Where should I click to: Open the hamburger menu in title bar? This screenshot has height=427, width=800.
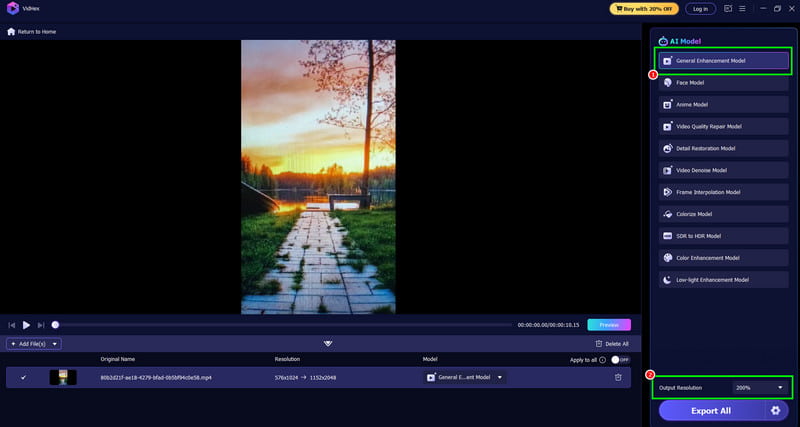point(742,9)
